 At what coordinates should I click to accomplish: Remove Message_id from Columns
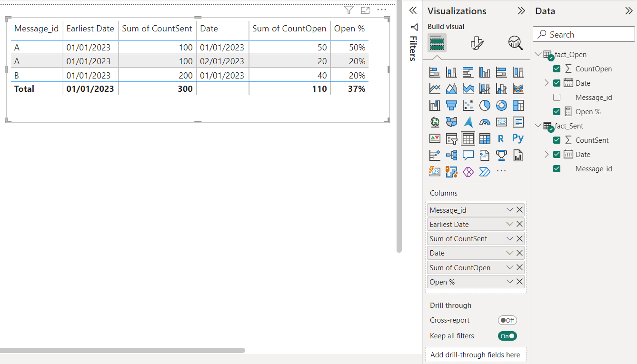519,210
